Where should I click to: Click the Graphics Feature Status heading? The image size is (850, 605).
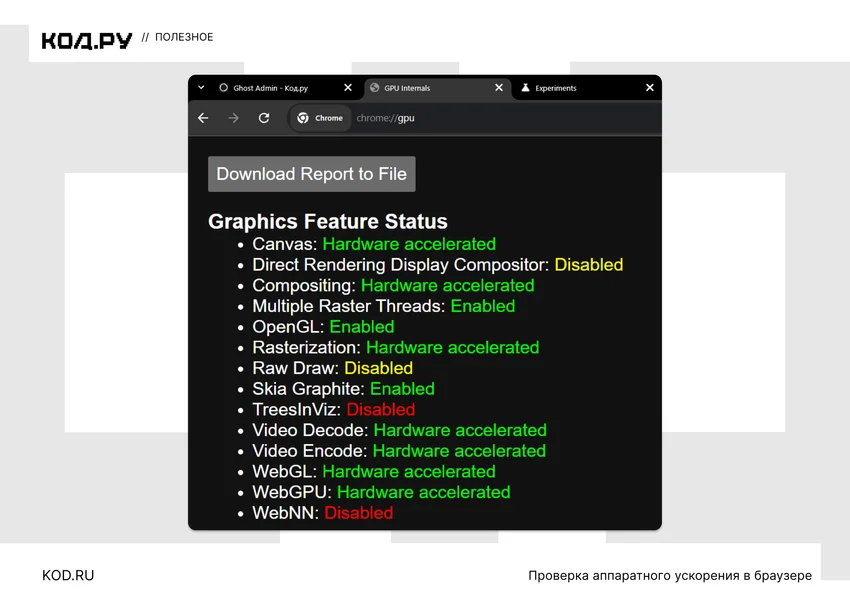click(x=328, y=221)
